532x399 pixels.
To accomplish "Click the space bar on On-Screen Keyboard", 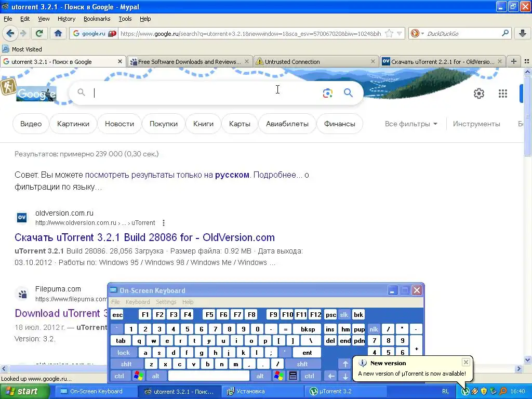I will tap(209, 376).
